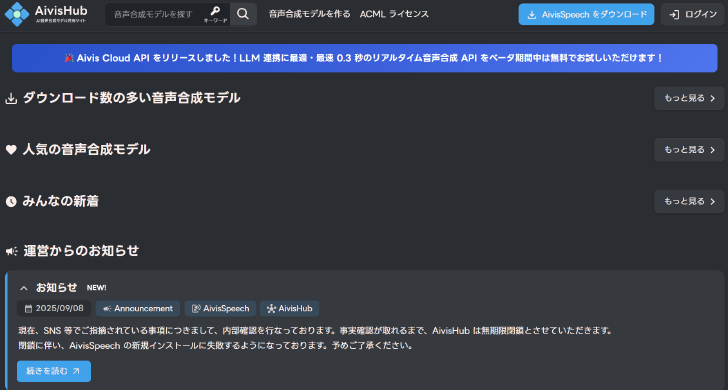
Task: Click the clock icon beside みんなの新着
Action: (x=11, y=202)
